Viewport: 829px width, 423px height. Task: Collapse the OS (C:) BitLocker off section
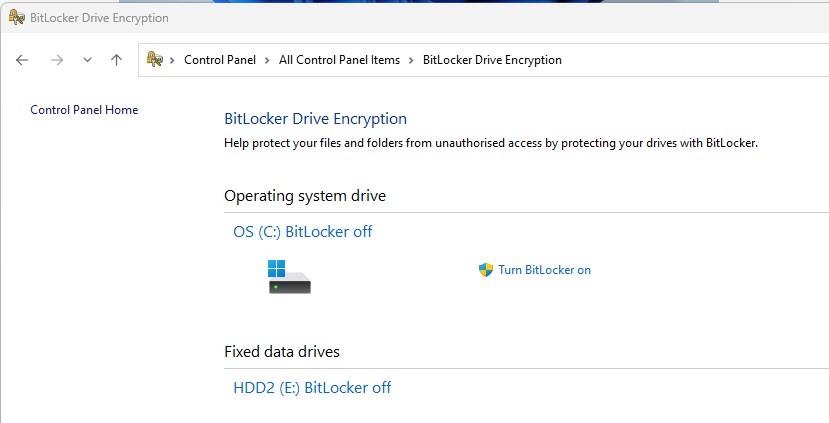(302, 232)
